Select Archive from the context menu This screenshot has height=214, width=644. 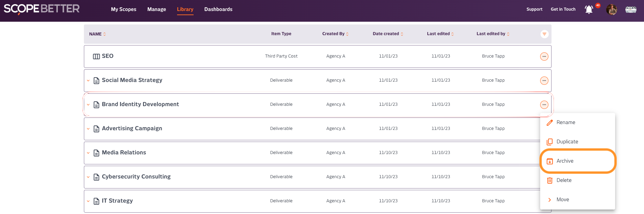[565, 161]
